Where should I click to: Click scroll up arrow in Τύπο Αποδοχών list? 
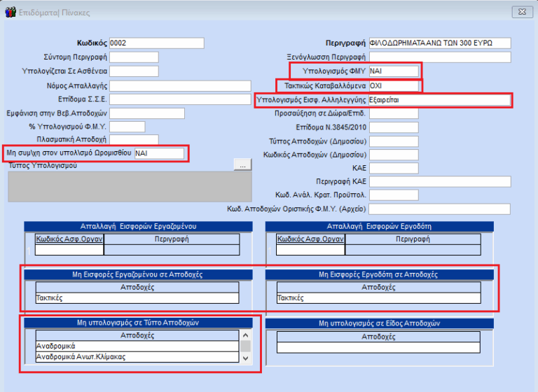[245, 346]
